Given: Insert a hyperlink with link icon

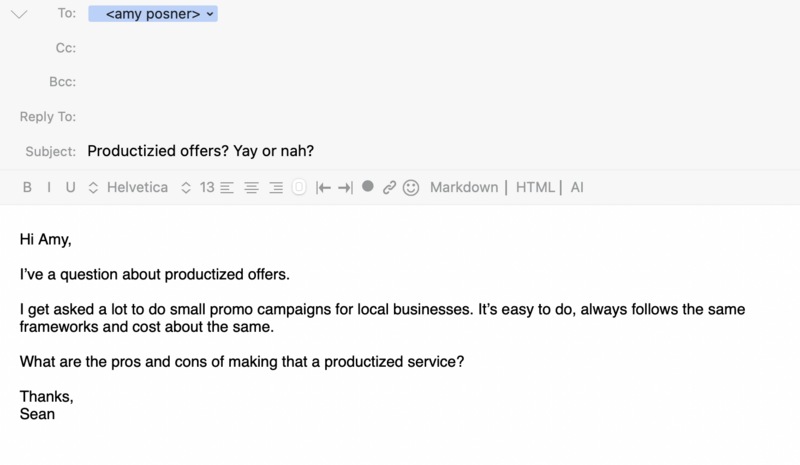Looking at the screenshot, I should pos(389,188).
